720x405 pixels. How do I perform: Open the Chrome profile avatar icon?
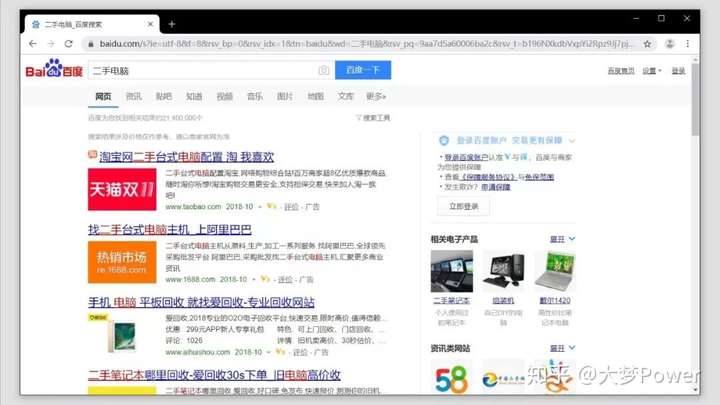tap(669, 44)
